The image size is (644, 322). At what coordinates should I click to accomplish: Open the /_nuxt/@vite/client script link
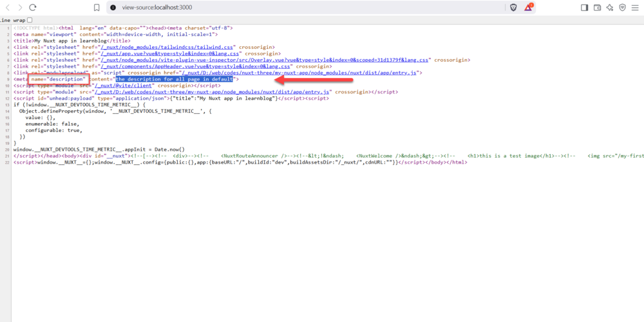(124, 86)
